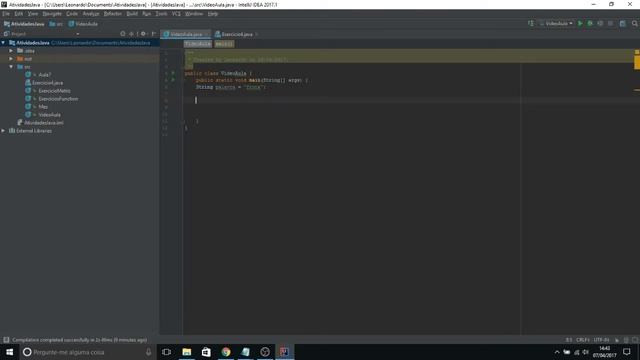The image size is (640, 360).
Task: Open the Edit menu
Action: 19,14
